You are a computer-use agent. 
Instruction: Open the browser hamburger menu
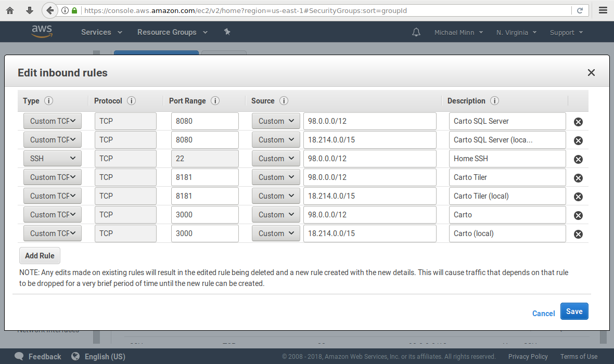[603, 10]
